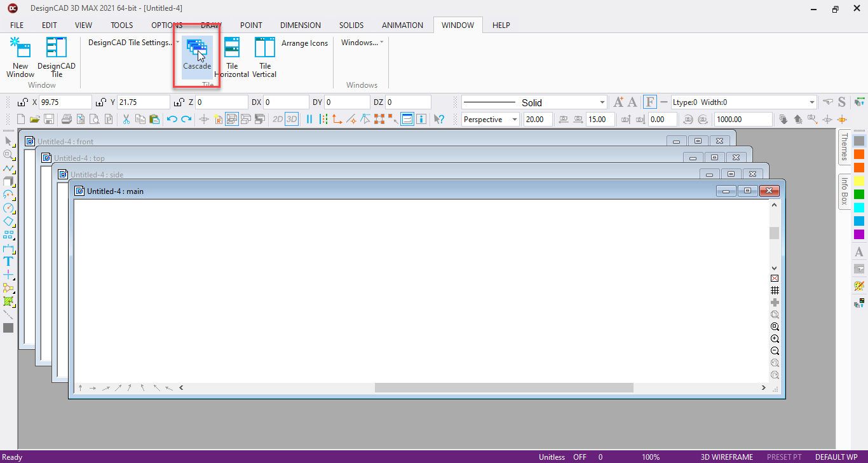This screenshot has width=868, height=463.
Task: Click the S icon on the line style toolbar
Action: pyautogui.click(x=842, y=102)
